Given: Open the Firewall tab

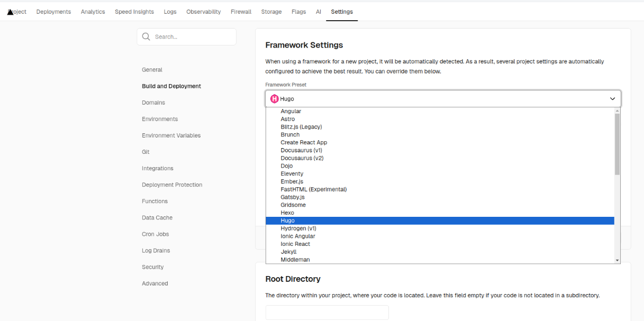Looking at the screenshot, I should coord(241,12).
